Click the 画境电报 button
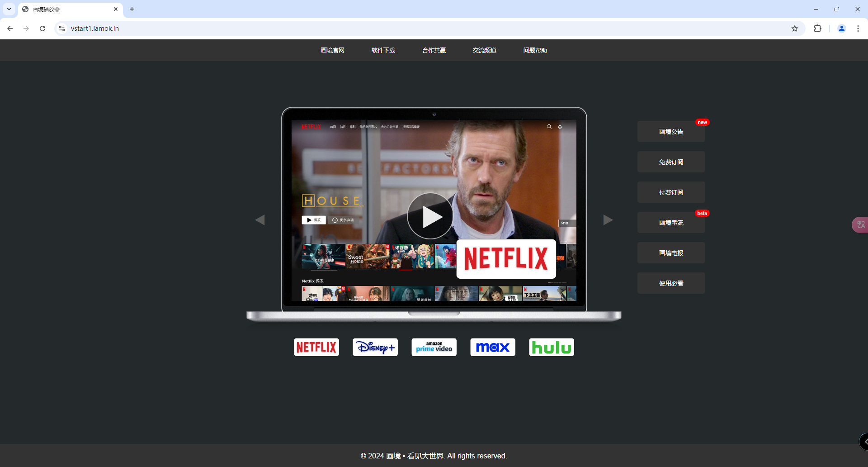The height and width of the screenshot is (467, 868). (x=671, y=253)
